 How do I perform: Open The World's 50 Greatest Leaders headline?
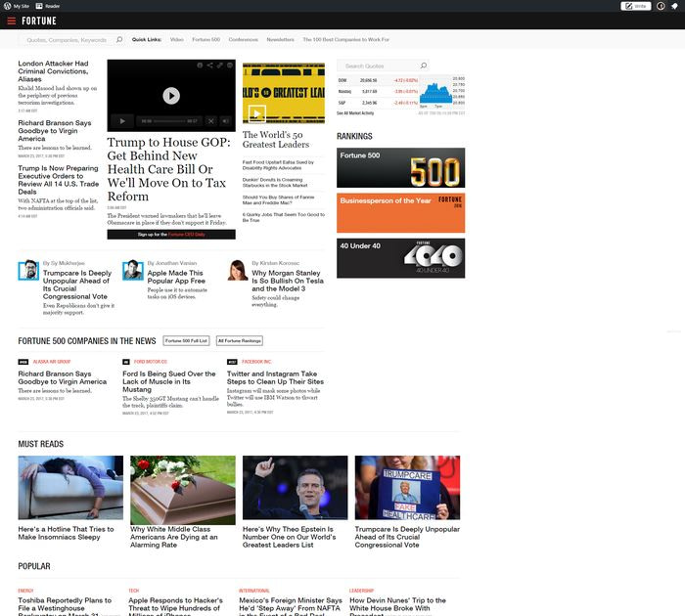pyautogui.click(x=276, y=140)
